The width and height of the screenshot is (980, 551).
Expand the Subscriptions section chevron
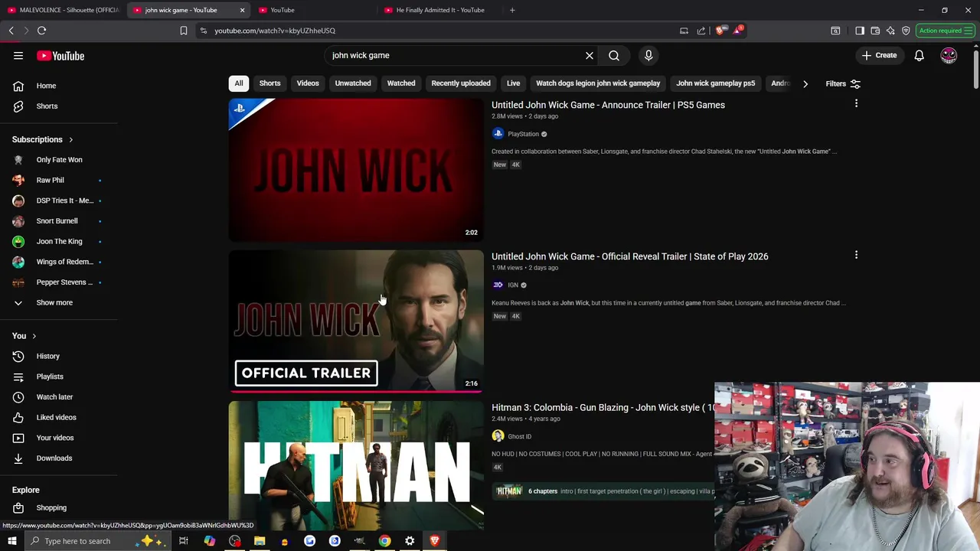click(70, 140)
